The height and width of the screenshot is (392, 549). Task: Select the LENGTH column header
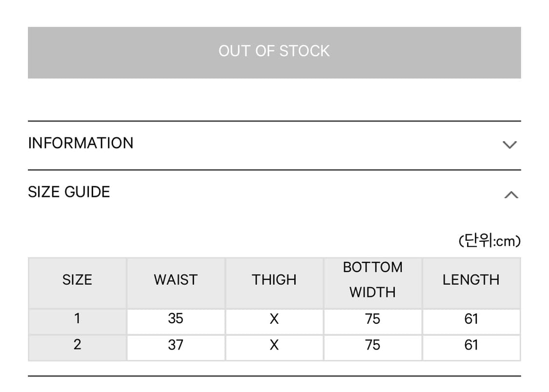point(471,280)
